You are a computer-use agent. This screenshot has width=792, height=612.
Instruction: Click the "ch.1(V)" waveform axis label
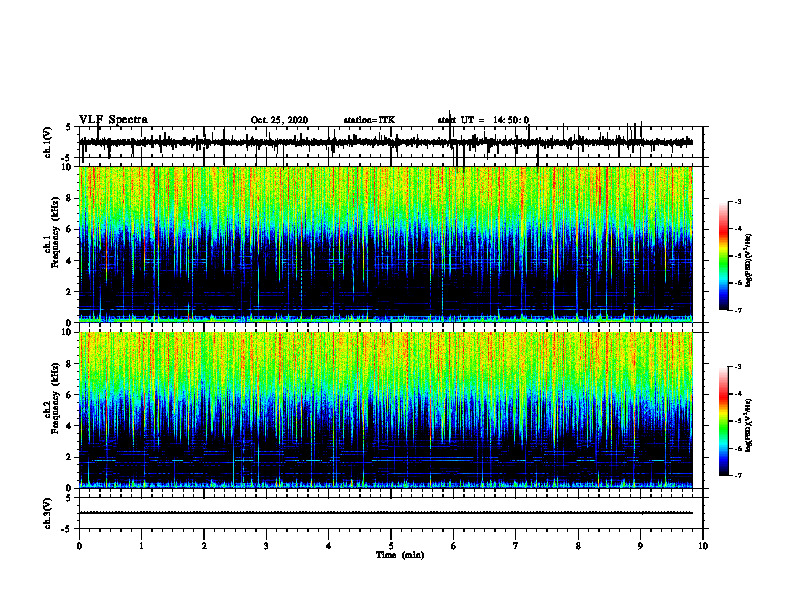point(48,142)
